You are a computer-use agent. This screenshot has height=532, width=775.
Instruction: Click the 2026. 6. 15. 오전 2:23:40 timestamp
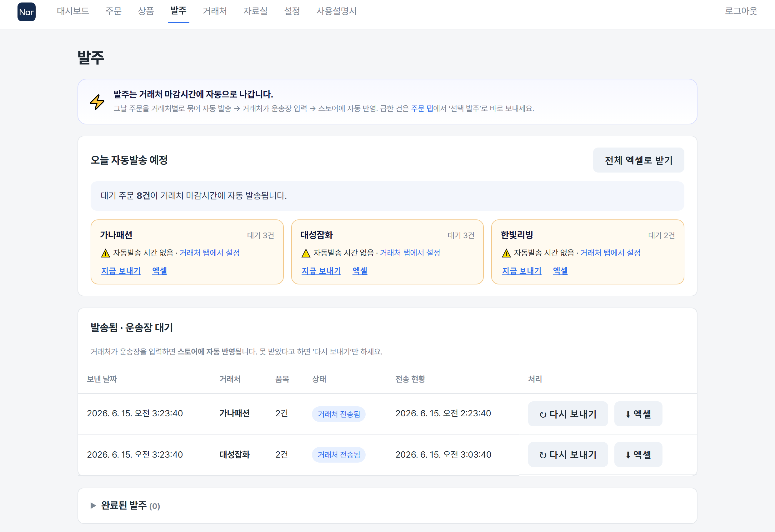tap(443, 413)
